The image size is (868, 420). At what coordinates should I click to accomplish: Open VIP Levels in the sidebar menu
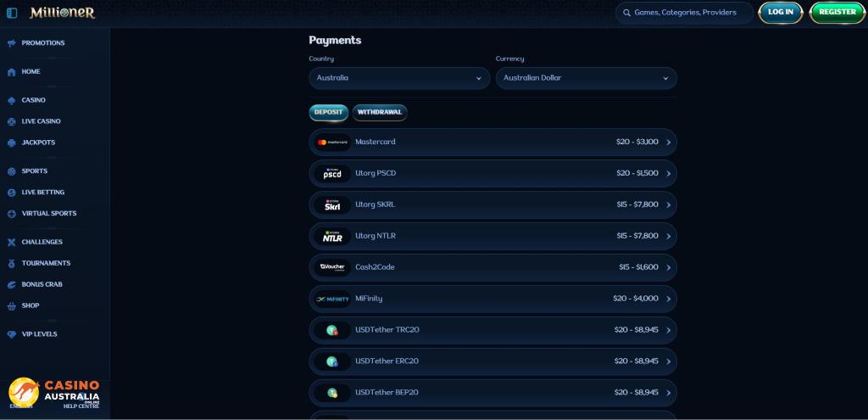pyautogui.click(x=39, y=334)
